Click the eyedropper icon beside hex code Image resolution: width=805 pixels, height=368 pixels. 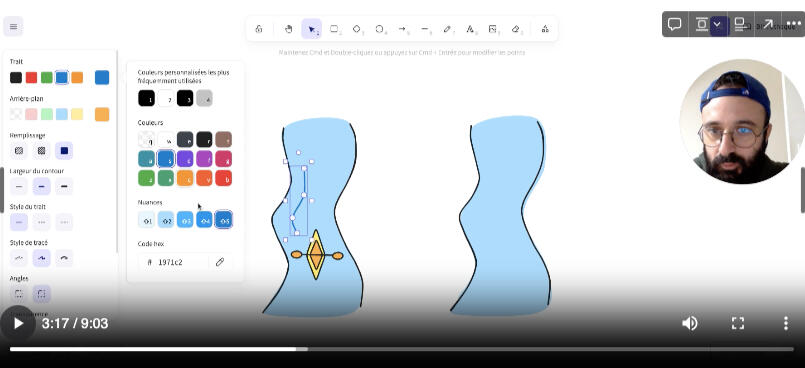point(220,262)
